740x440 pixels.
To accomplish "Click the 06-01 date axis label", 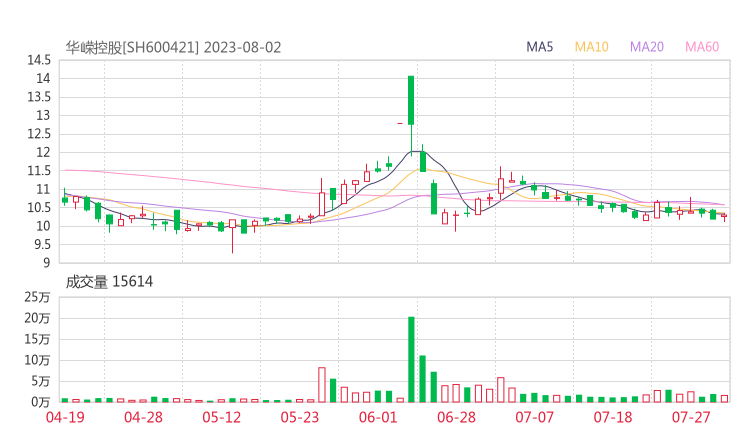I will 378,417.
